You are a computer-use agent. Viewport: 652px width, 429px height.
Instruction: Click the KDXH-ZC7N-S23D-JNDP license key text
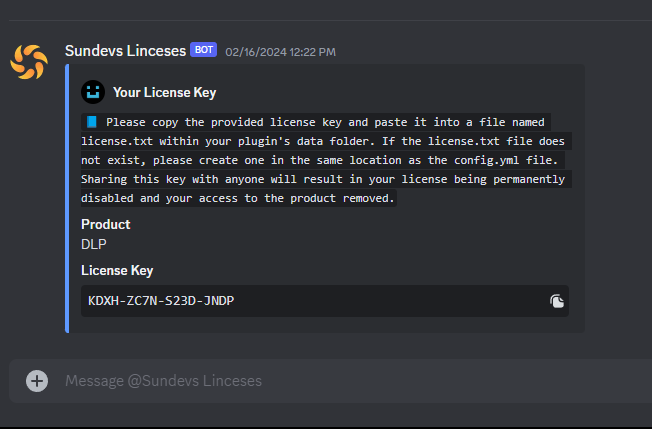162,301
